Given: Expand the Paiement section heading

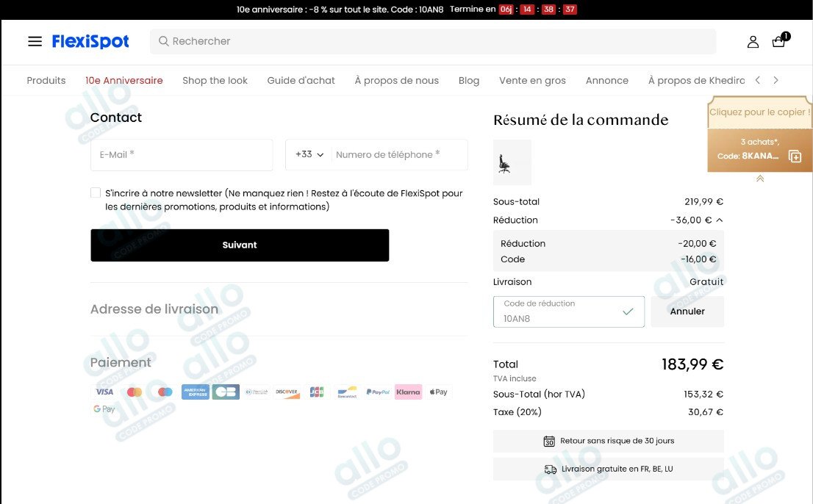Looking at the screenshot, I should pyautogui.click(x=121, y=363).
